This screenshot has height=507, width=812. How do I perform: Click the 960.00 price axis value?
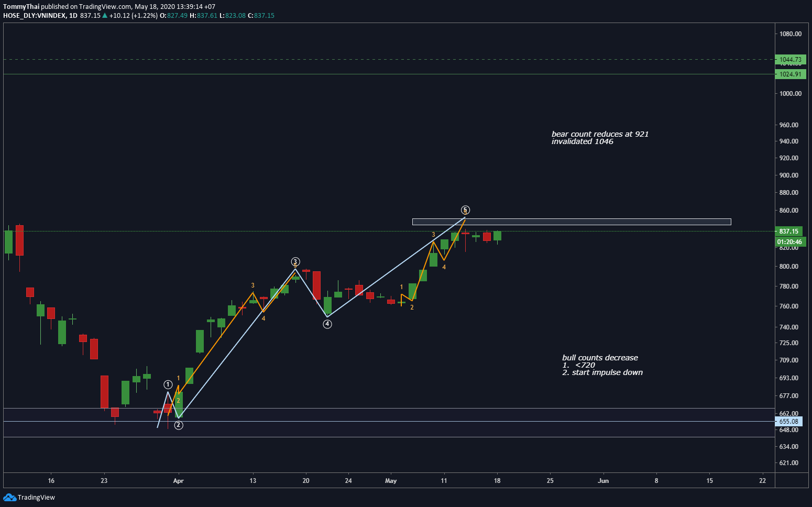click(789, 125)
